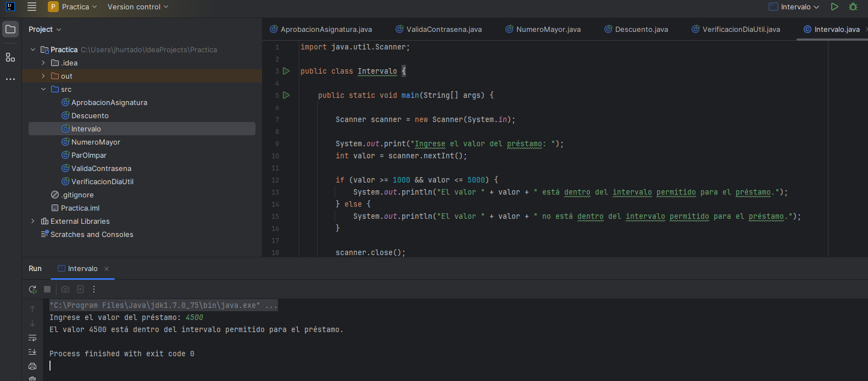Toggle scroll to end of console
The image size is (868, 381).
click(x=32, y=352)
